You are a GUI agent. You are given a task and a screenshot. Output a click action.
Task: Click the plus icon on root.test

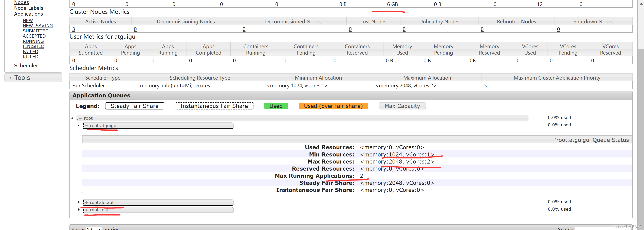[x=86, y=210]
